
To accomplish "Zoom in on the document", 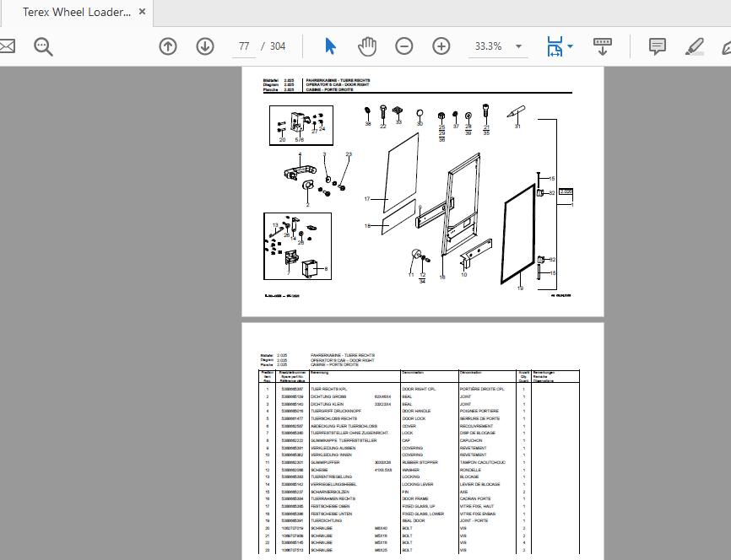I will [441, 46].
